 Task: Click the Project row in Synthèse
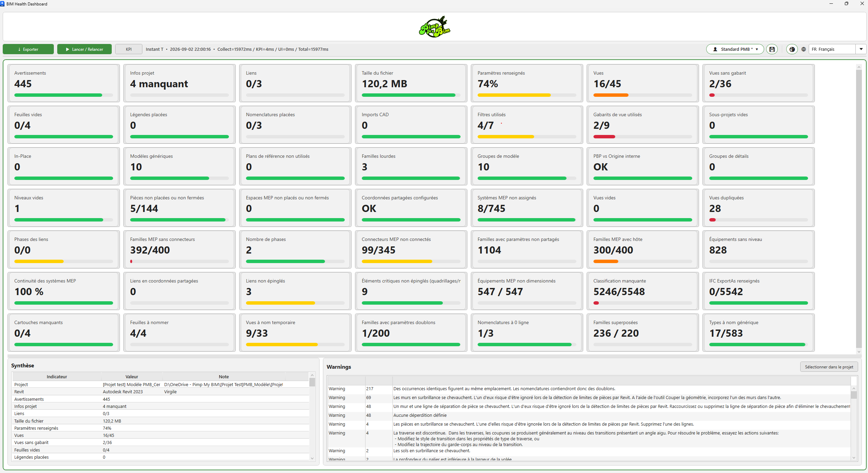click(x=161, y=385)
